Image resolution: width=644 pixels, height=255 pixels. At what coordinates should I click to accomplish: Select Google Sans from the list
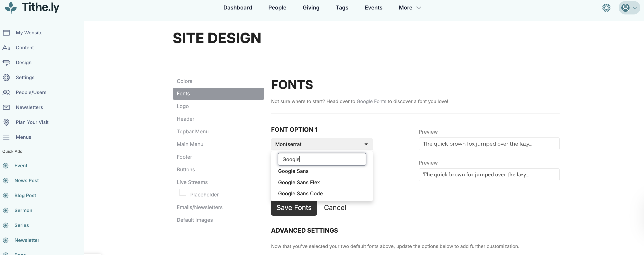[x=322, y=171]
